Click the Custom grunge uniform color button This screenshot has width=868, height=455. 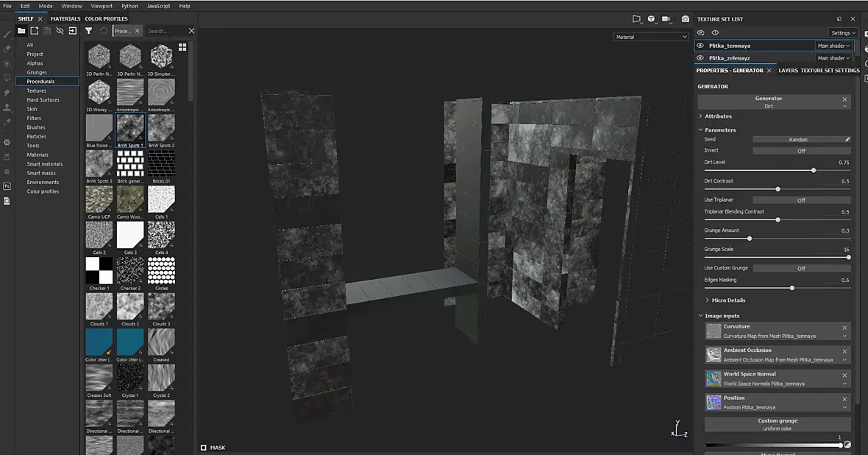click(778, 425)
